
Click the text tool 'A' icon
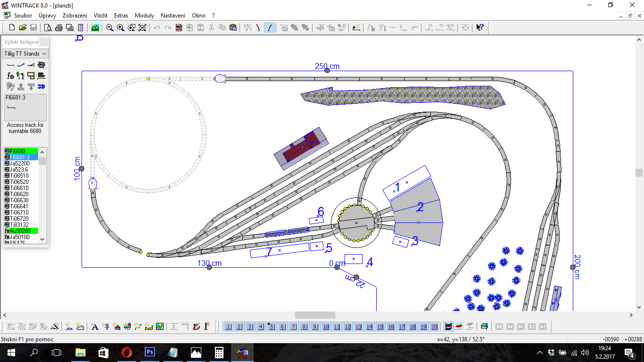(94, 326)
